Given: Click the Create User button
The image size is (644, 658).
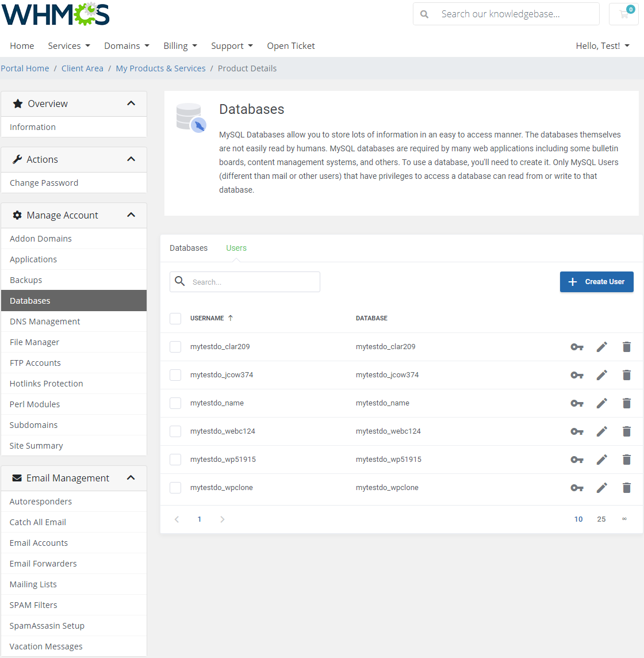Looking at the screenshot, I should click(x=597, y=282).
